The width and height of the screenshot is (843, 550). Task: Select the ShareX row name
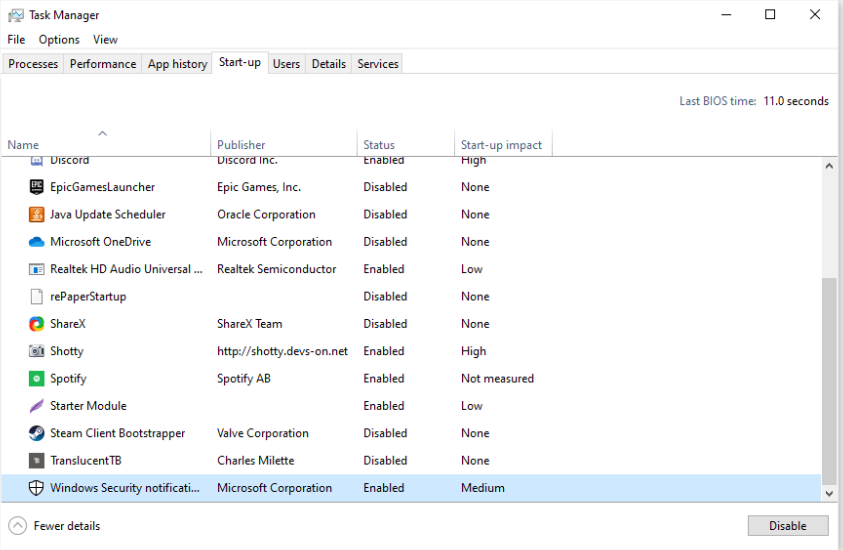click(68, 324)
